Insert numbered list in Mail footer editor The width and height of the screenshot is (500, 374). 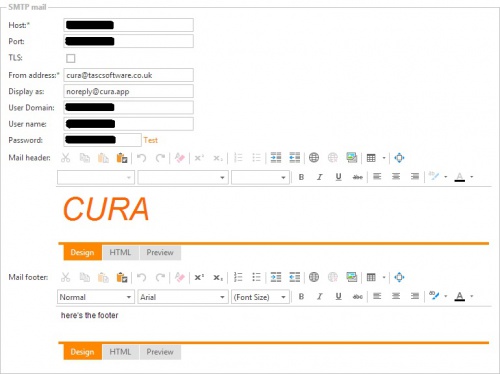(x=238, y=277)
